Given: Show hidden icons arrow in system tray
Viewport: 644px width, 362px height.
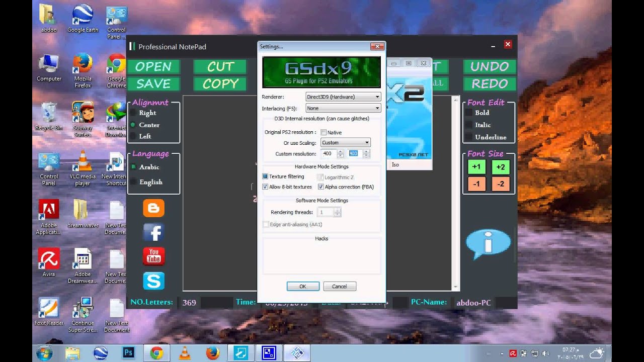Looking at the screenshot, I should click(x=502, y=353).
